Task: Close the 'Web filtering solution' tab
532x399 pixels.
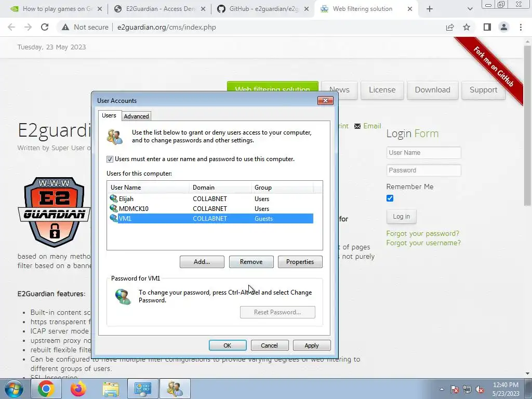Action: tap(410, 9)
